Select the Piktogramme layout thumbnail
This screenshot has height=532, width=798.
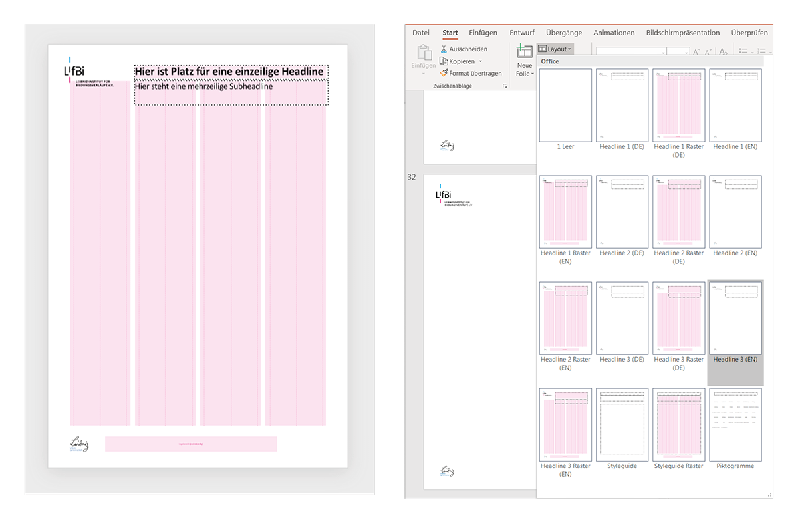[735, 425]
